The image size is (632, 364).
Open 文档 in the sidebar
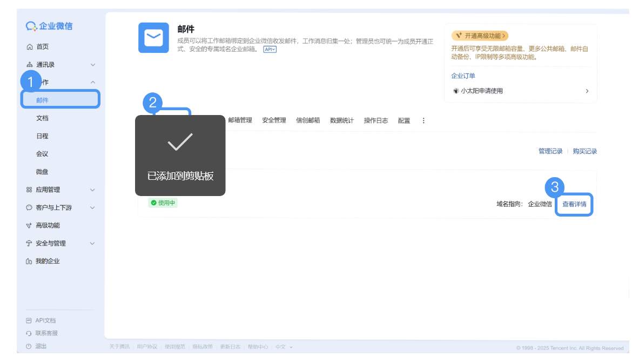[x=43, y=118]
